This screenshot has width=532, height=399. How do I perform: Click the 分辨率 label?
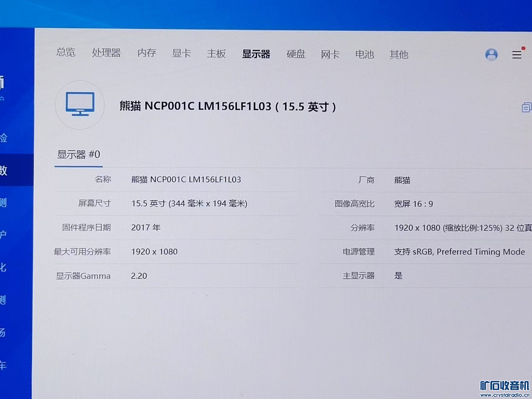click(x=362, y=228)
